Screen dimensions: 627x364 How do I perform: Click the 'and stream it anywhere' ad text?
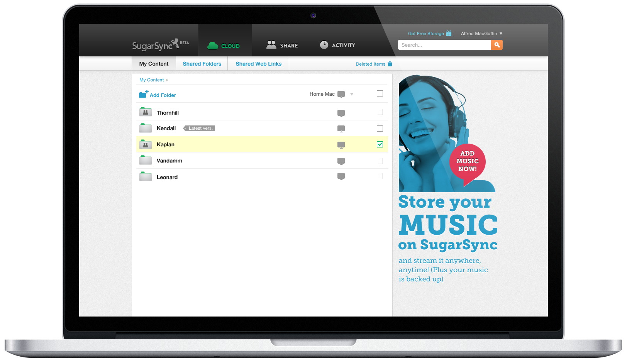coord(443,270)
